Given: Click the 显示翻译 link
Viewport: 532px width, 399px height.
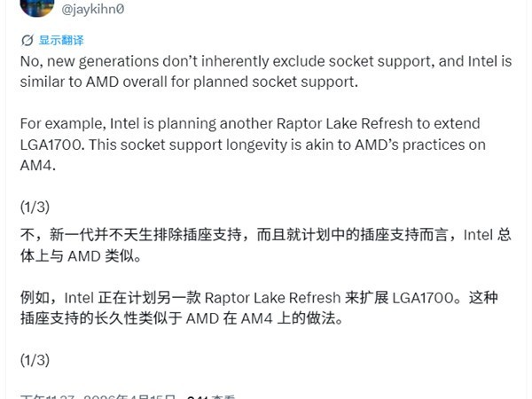Looking at the screenshot, I should pyautogui.click(x=61, y=41).
